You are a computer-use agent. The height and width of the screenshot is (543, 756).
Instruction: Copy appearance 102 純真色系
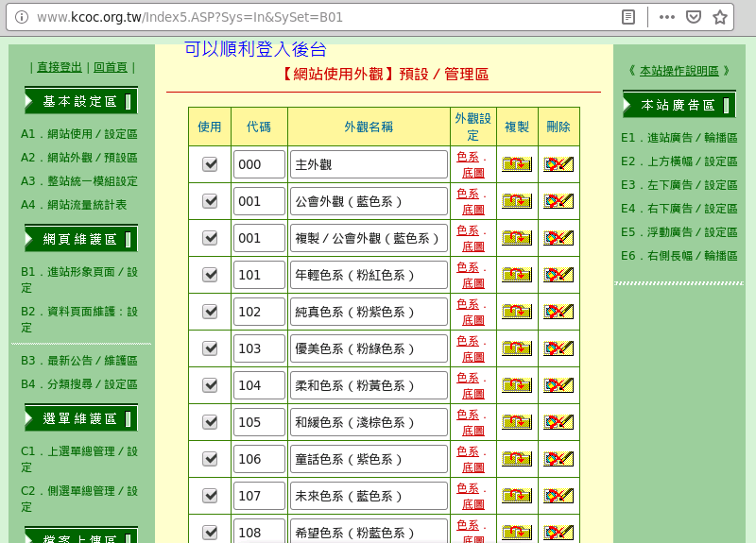pos(516,312)
